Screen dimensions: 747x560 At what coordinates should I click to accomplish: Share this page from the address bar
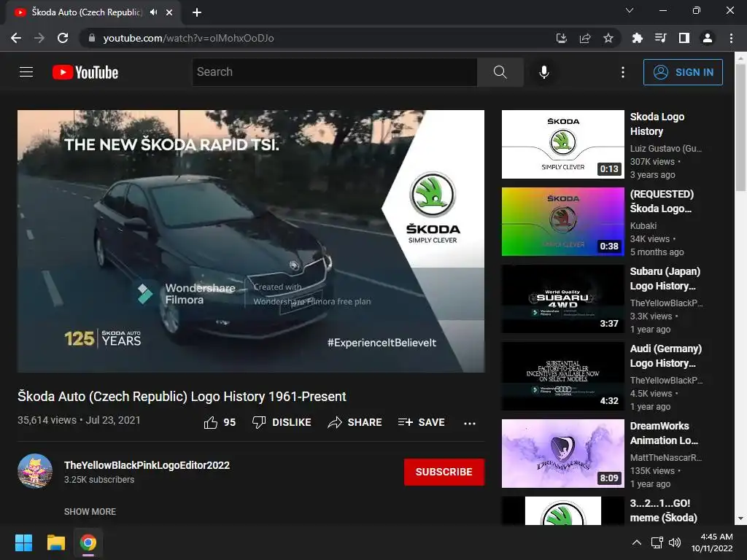[585, 38]
